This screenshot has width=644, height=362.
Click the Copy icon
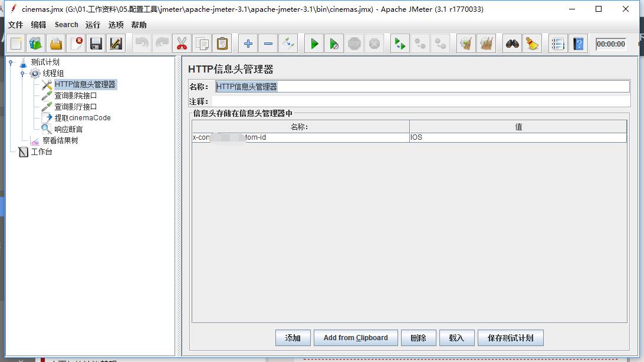pyautogui.click(x=202, y=44)
